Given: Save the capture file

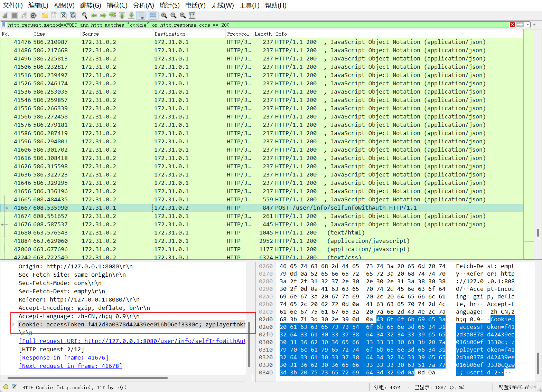Looking at the screenshot, I should point(54,16).
